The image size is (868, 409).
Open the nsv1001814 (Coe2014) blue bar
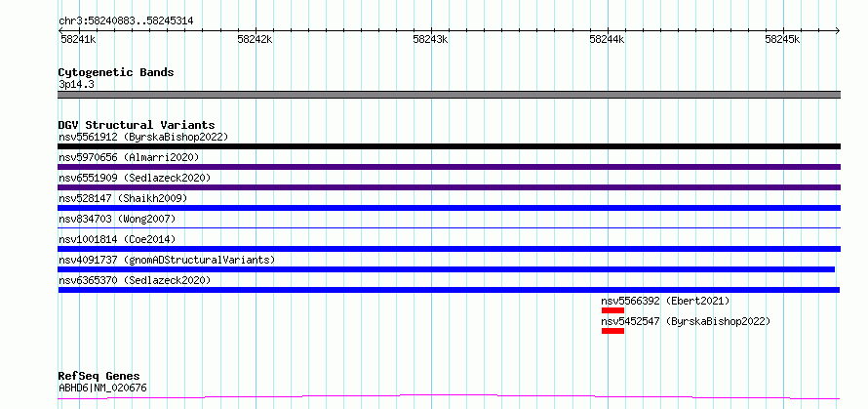point(449,249)
